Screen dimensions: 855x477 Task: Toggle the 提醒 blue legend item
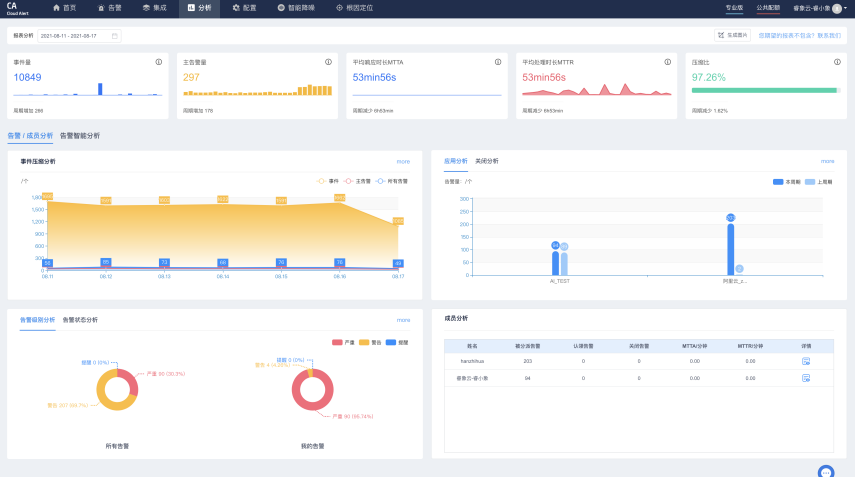click(396, 342)
